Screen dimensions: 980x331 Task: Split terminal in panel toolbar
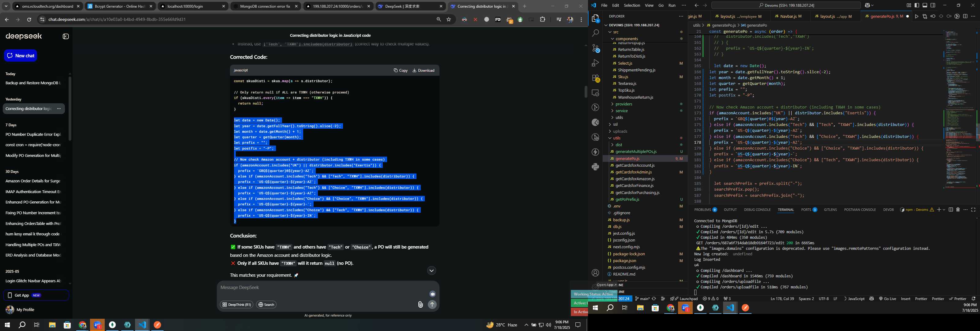(950, 210)
